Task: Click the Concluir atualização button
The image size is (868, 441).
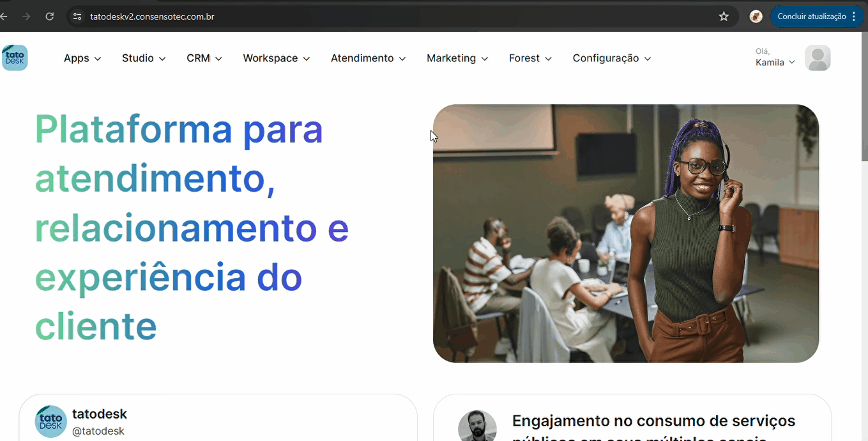Action: pos(817,17)
